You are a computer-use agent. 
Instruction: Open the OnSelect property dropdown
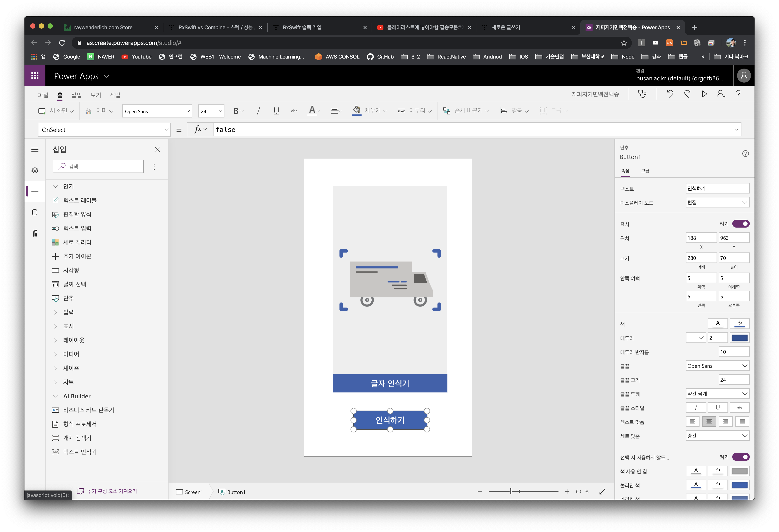point(104,130)
